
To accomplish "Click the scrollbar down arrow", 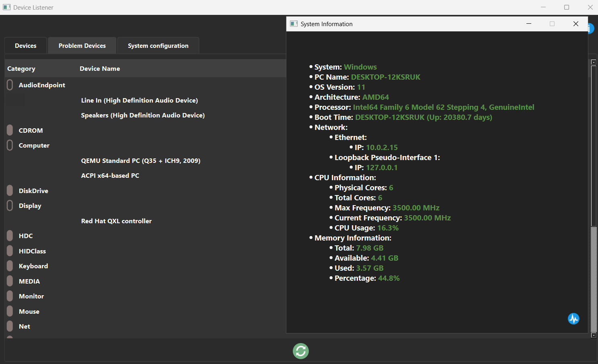I will tap(594, 335).
